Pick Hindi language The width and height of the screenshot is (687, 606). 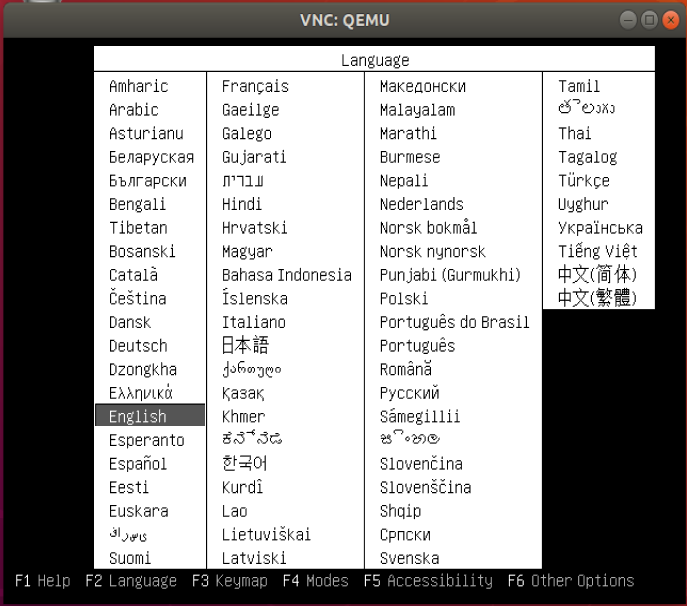tap(242, 204)
